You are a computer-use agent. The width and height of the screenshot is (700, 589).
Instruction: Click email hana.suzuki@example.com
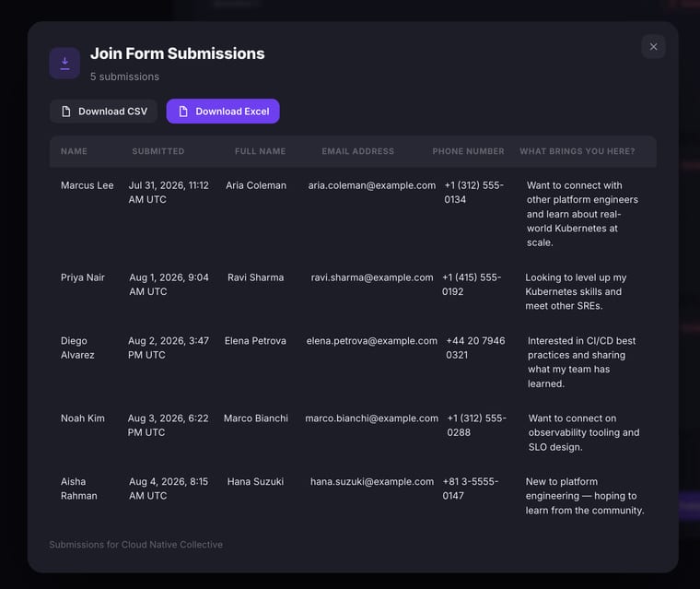point(372,482)
